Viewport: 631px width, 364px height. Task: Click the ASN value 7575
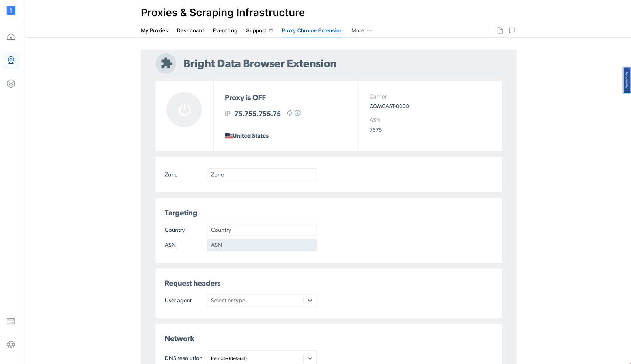coord(375,130)
